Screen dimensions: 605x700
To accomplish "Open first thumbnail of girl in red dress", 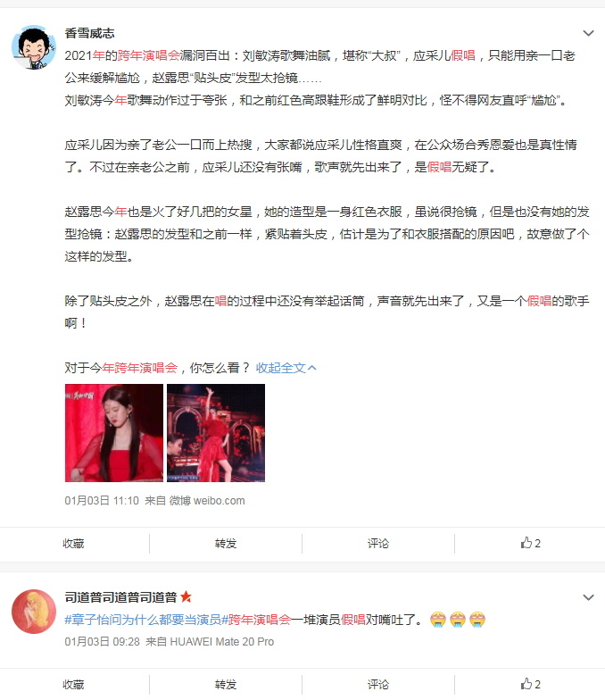I will 114,432.
